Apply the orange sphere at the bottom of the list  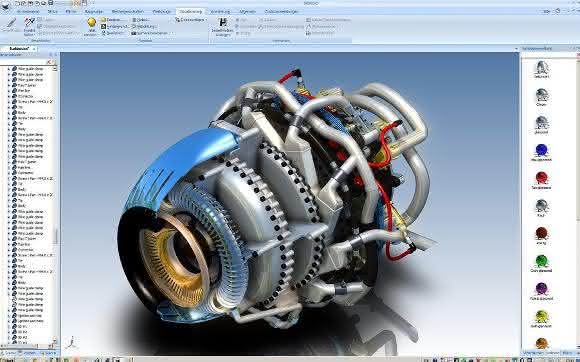pyautogui.click(x=541, y=343)
